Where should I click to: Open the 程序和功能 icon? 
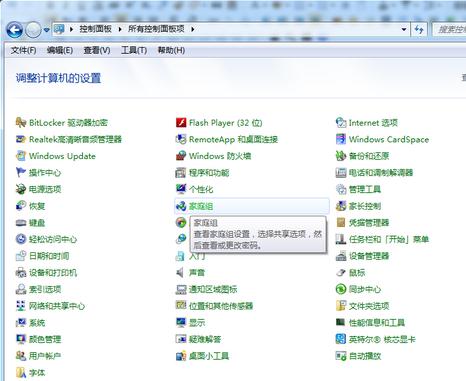pos(181,173)
